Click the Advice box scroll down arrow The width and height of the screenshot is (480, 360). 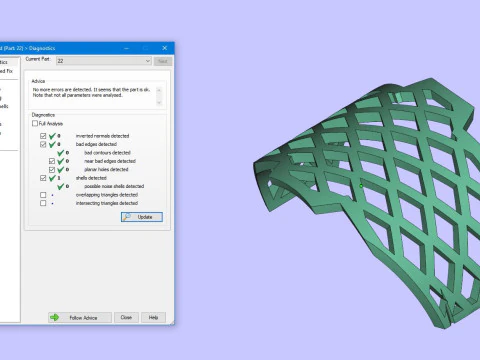[159, 103]
